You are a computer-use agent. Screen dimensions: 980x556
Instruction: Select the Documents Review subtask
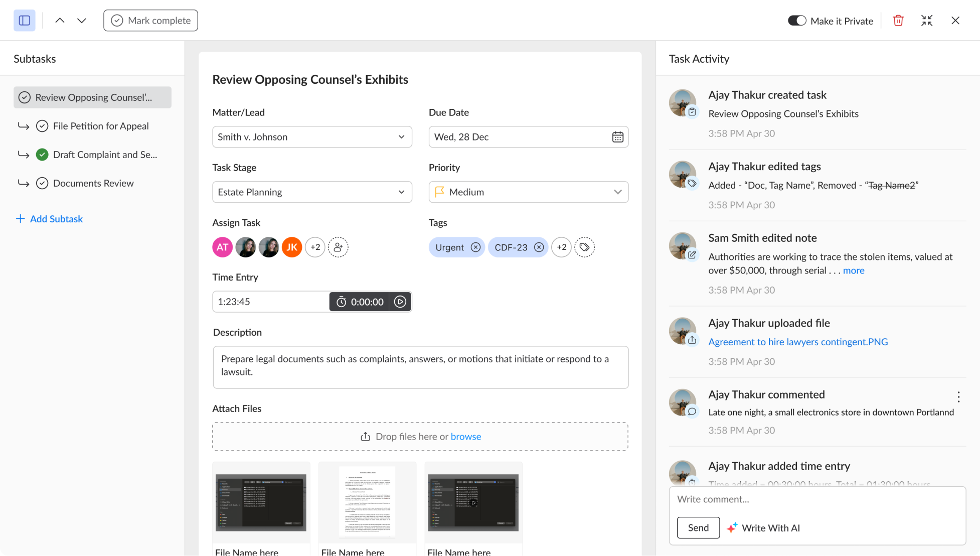pyautogui.click(x=93, y=183)
